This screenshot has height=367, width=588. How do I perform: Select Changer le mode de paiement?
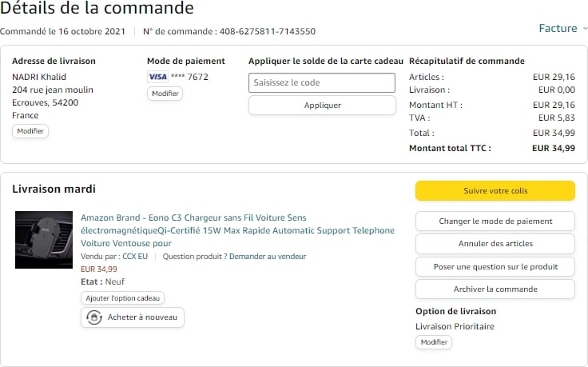tap(495, 221)
